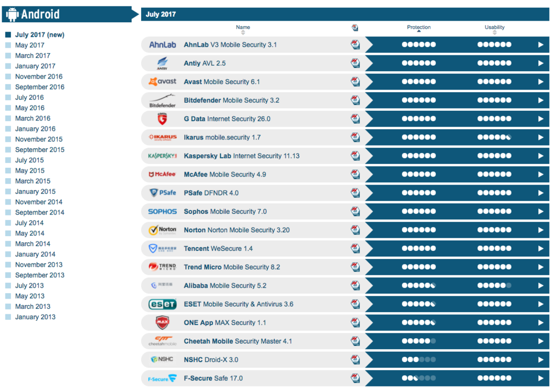Screen dimensions: 556x392
Task: Click certificate icon in Avast row
Action: pos(355,81)
